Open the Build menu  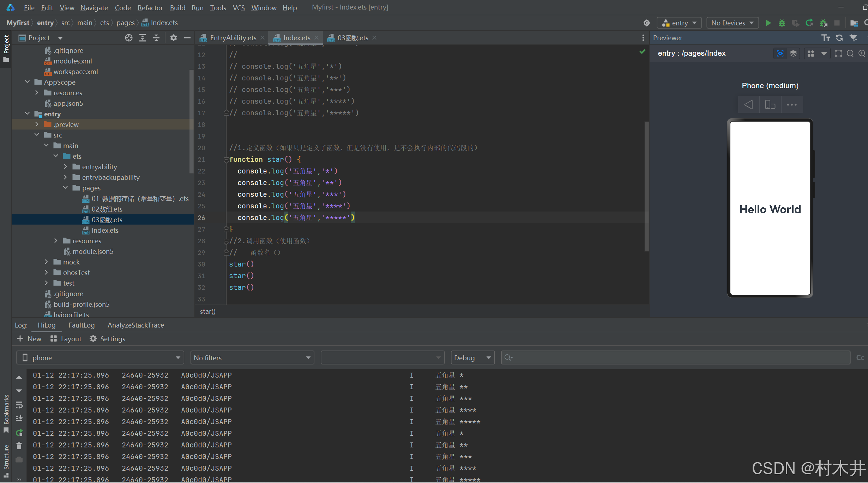(177, 7)
